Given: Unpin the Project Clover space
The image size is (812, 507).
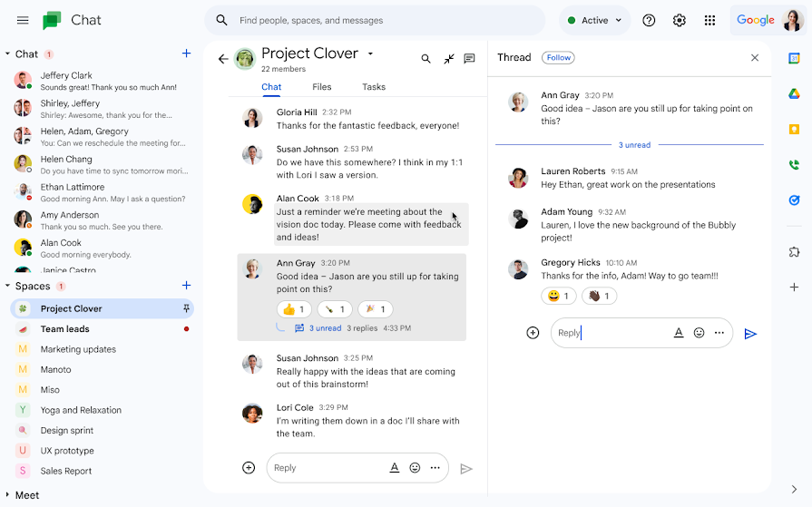Looking at the screenshot, I should pos(186,308).
